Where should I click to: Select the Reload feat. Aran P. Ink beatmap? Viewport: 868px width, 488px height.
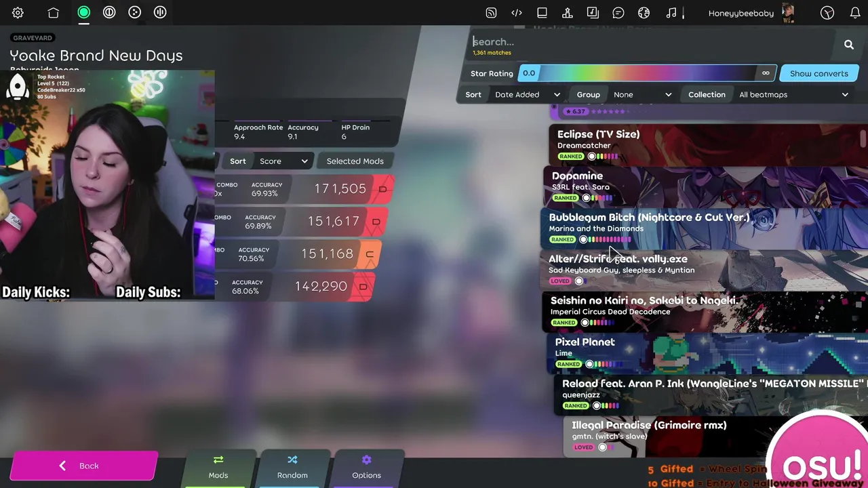point(711,394)
